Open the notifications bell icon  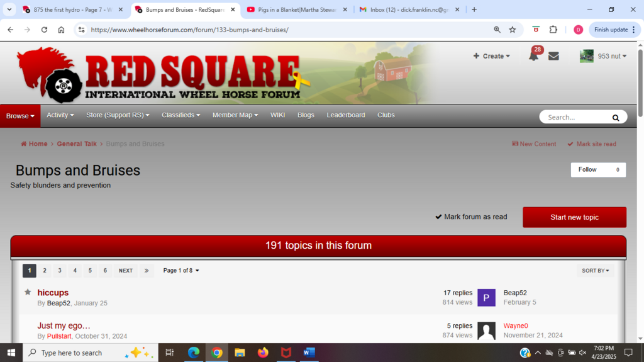click(533, 56)
